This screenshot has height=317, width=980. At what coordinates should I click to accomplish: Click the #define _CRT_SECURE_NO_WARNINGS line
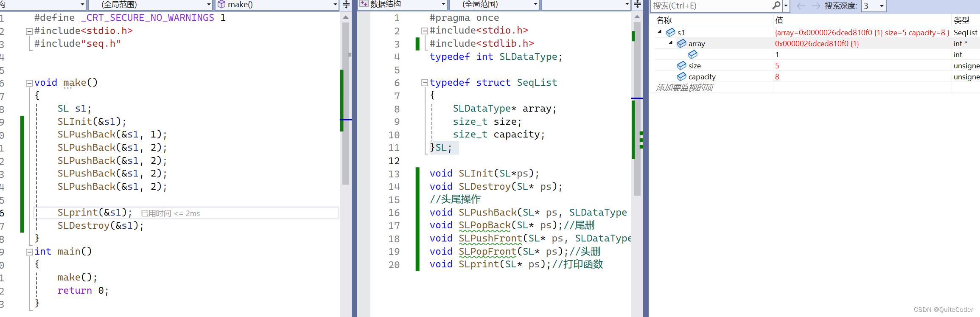point(130,18)
